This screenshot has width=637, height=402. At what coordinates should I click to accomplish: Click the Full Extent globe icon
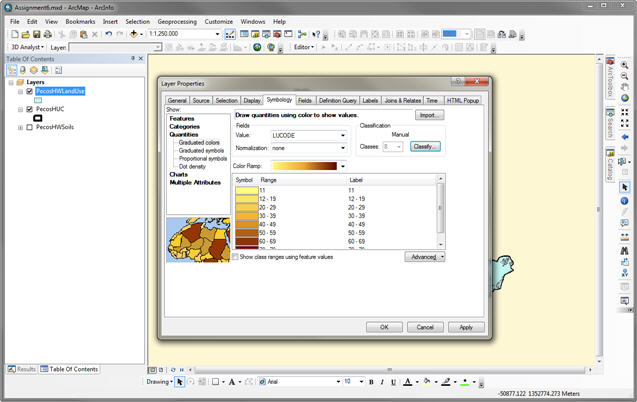(x=624, y=98)
